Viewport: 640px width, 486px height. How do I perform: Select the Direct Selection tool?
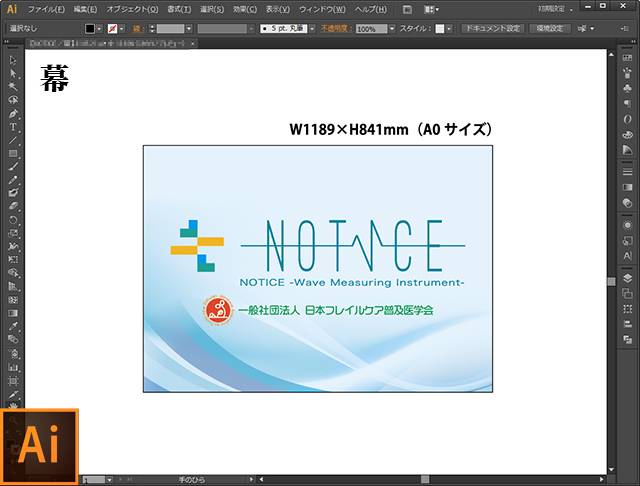click(x=13, y=73)
